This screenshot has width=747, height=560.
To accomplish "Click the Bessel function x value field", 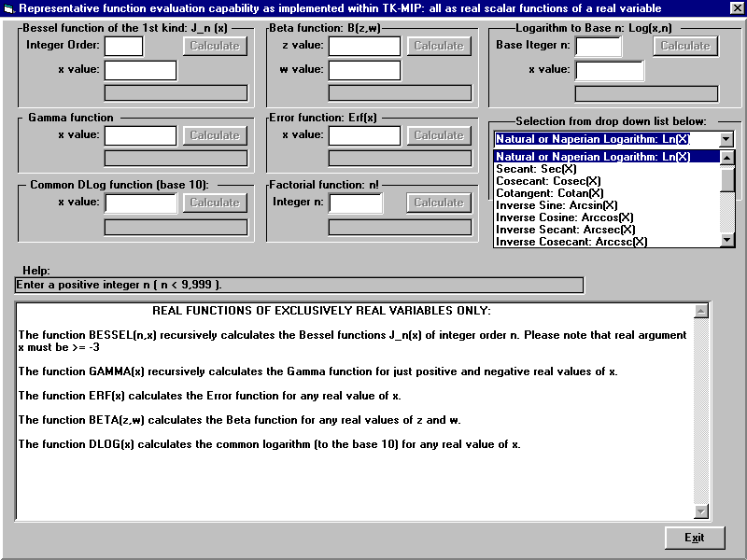I will click(x=141, y=71).
